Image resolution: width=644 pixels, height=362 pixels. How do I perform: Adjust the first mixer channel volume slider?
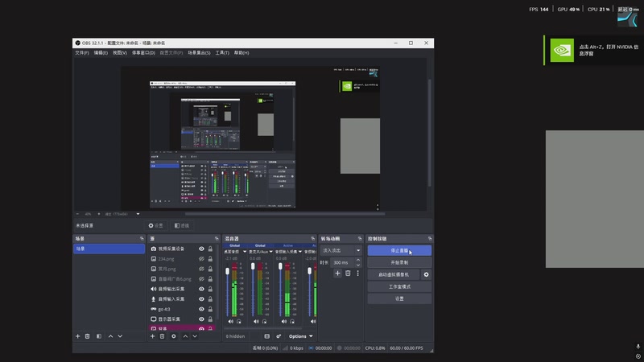[227, 274]
